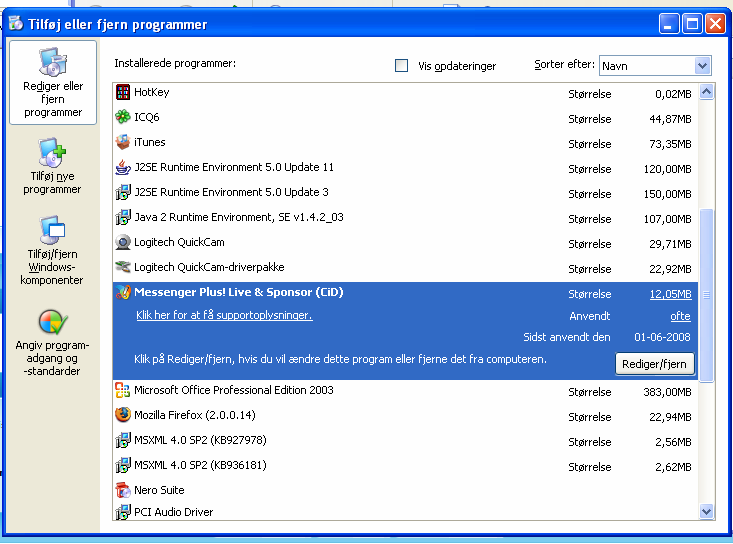Open 'Klik her for at få supportoplysninger' link
This screenshot has width=733, height=544.
(224, 315)
